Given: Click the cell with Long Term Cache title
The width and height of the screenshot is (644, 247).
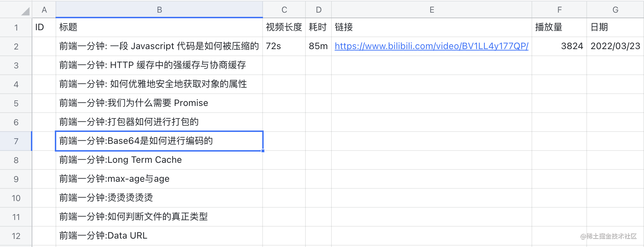Looking at the screenshot, I should tap(159, 160).
